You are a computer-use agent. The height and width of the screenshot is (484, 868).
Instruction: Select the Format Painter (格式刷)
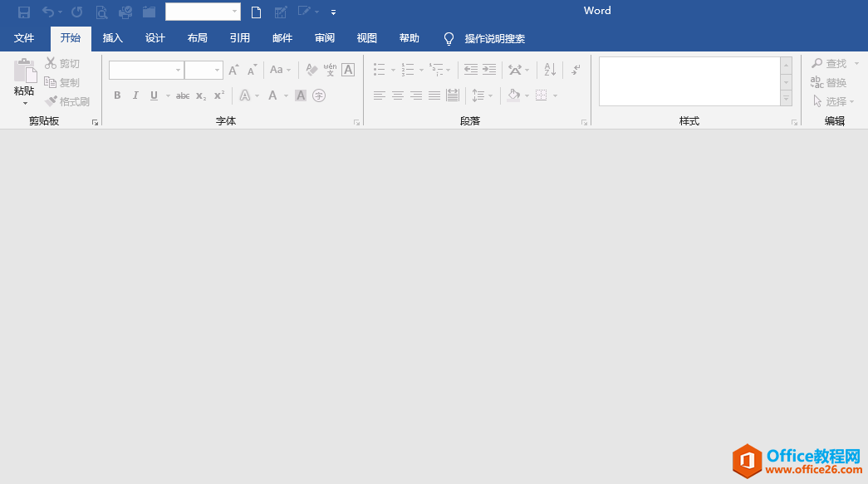[67, 101]
